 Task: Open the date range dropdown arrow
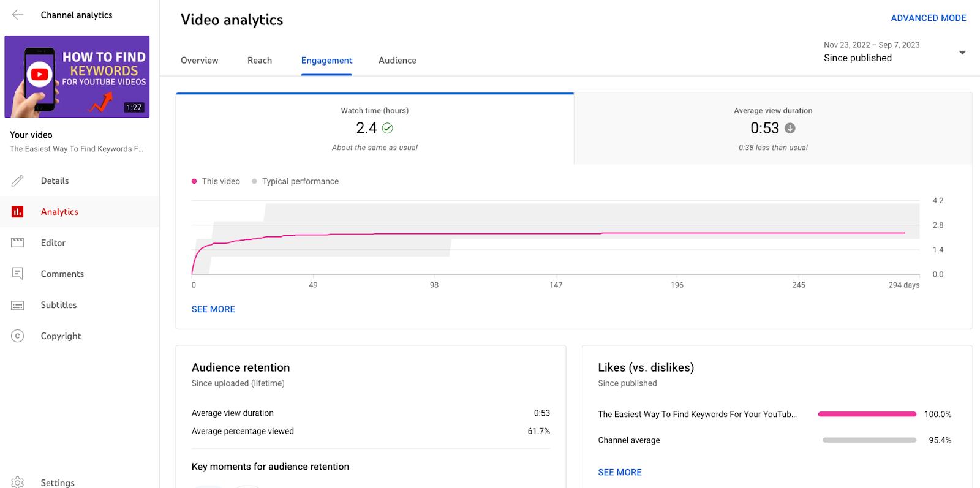[x=962, y=53]
